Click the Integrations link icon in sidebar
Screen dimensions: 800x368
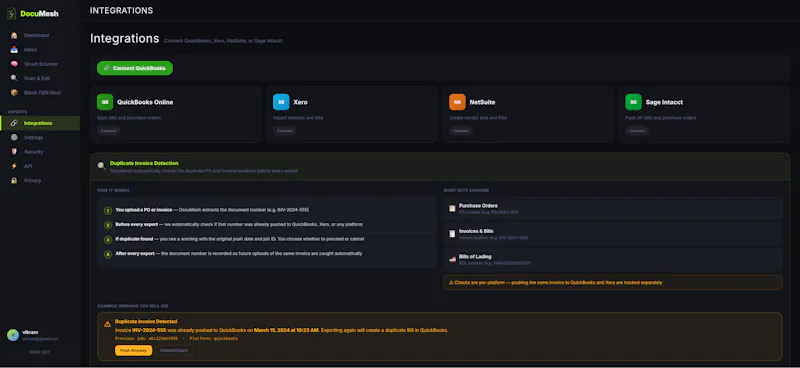[x=14, y=123]
